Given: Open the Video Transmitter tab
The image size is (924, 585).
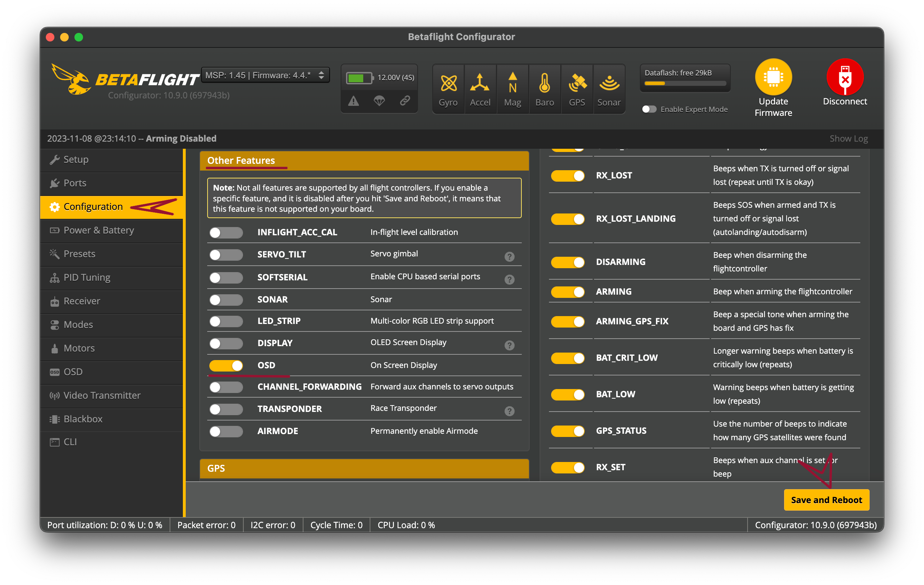Looking at the screenshot, I should [111, 395].
